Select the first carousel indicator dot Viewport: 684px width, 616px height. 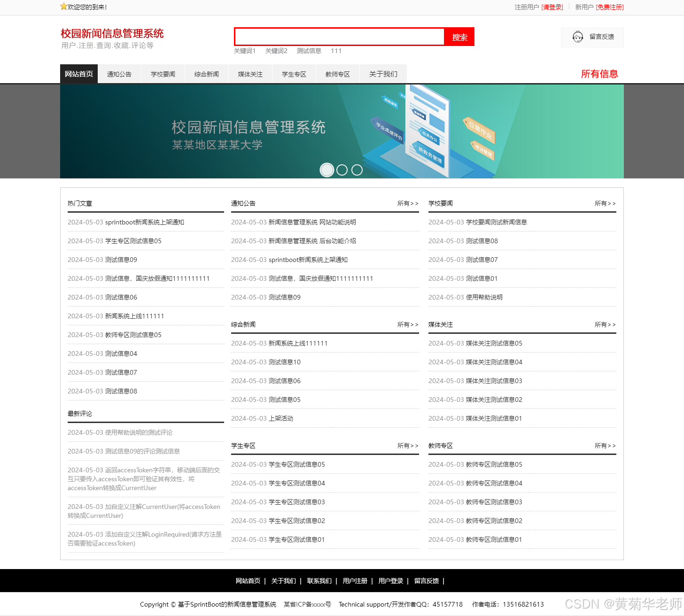[327, 170]
